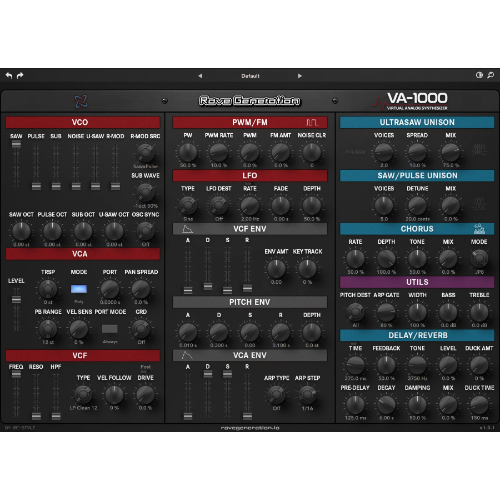Click the supersaw waveform icon beside Ultrasaw MIX
This screenshot has width=500, height=500.
coord(479,150)
